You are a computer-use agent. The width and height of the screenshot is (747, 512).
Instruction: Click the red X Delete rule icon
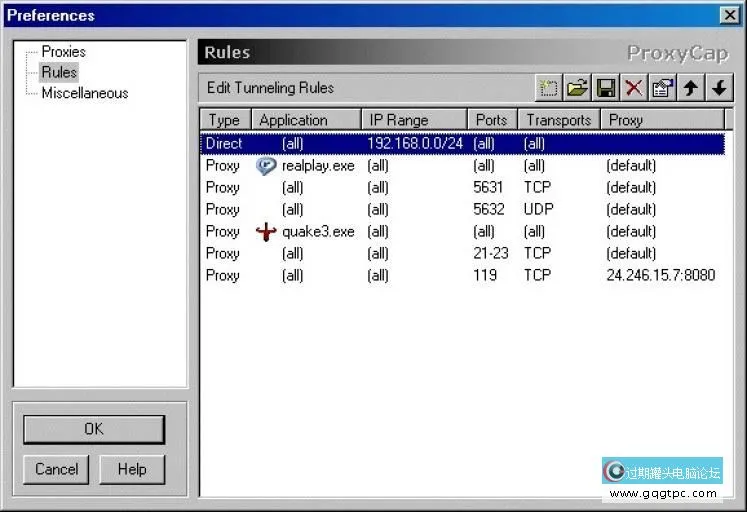(x=633, y=88)
